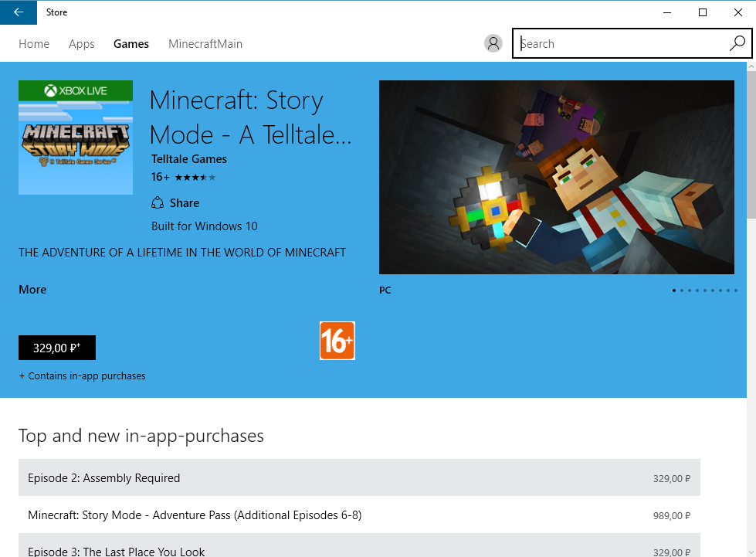756x557 pixels.
Task: Expand Episode 2: Assembly Required purchase row
Action: pos(360,478)
